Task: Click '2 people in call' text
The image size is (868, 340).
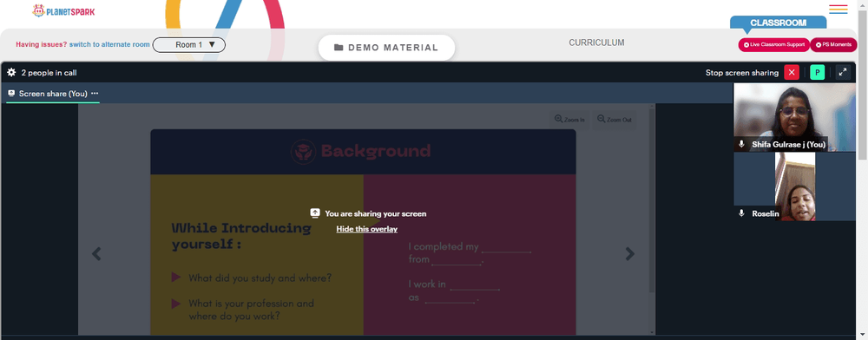Action: (x=49, y=72)
